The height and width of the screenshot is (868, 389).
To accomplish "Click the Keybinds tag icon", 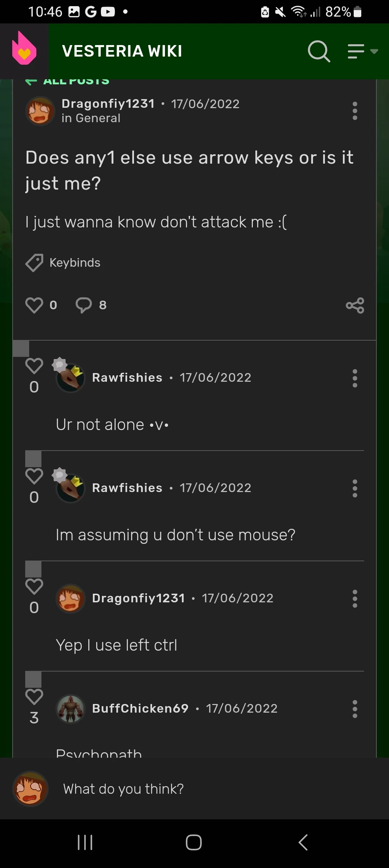I will pyautogui.click(x=34, y=262).
